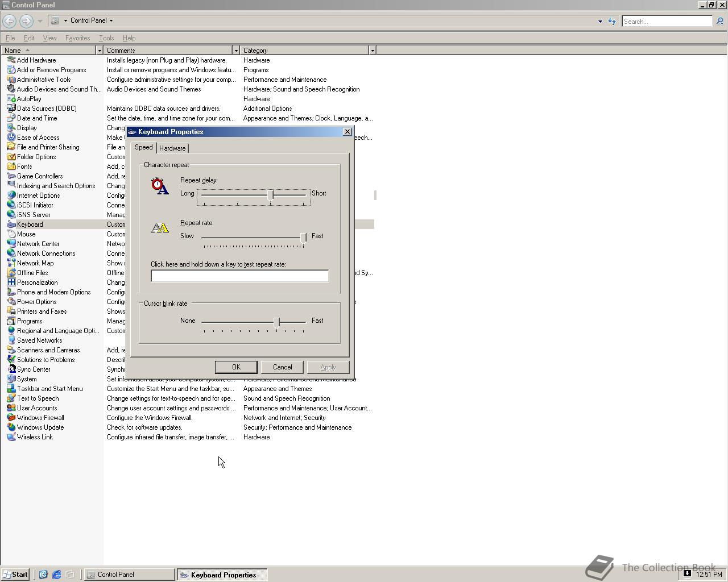Open the File menu
728x582 pixels.
(10, 38)
